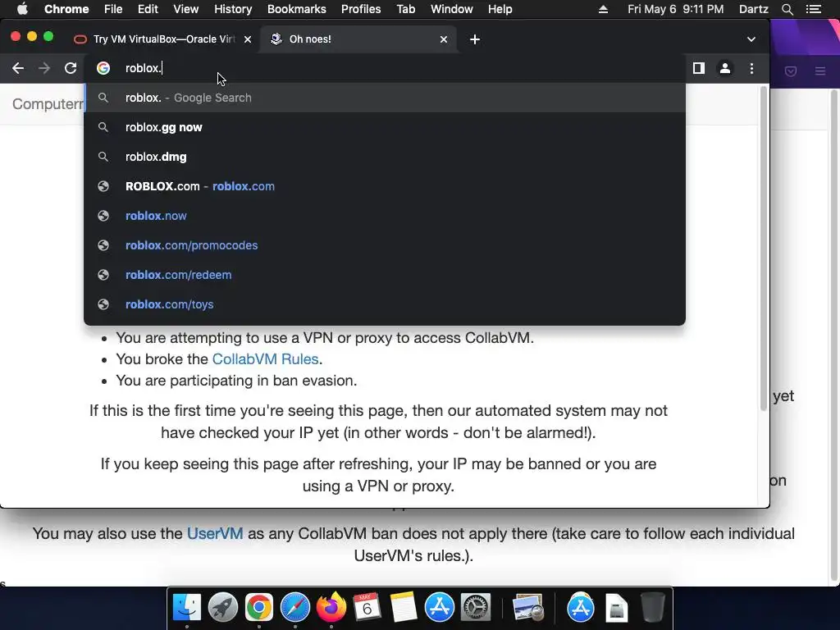Viewport: 840px width, 630px height.
Task: Open the Bookmarks menu
Action: coord(297,9)
